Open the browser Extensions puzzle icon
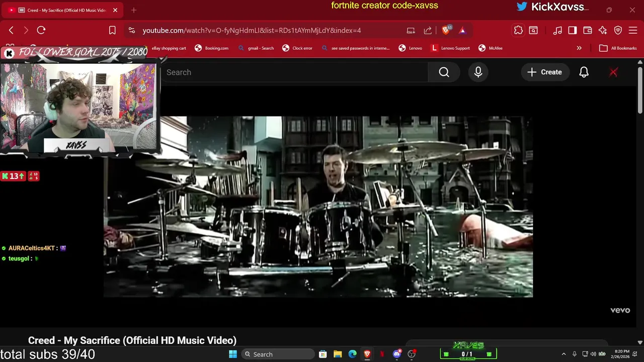This screenshot has height=362, width=644. [x=518, y=30]
